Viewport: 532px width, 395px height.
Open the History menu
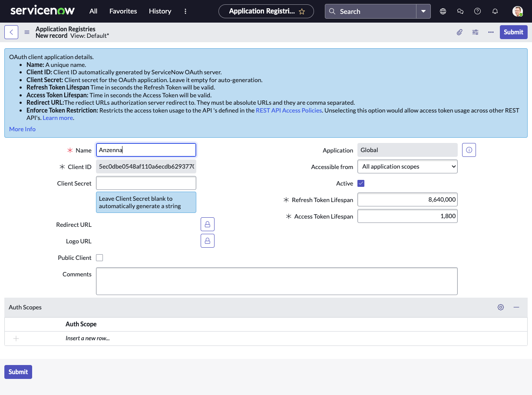pos(160,11)
